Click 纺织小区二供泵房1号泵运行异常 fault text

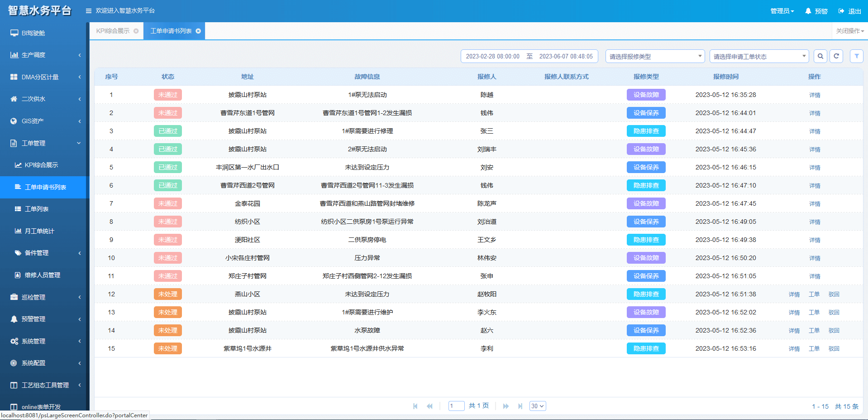367,222
